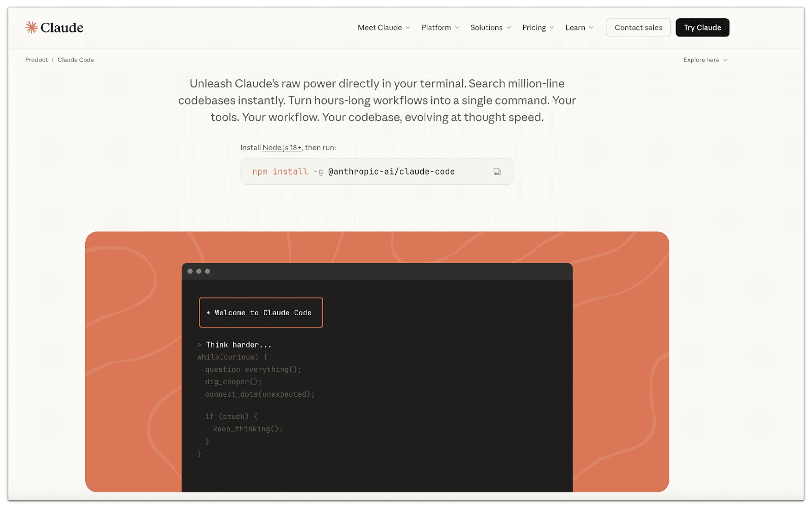Copy the npm install command using clipboard icon
Viewport: 812px width, 509px height.
click(496, 172)
